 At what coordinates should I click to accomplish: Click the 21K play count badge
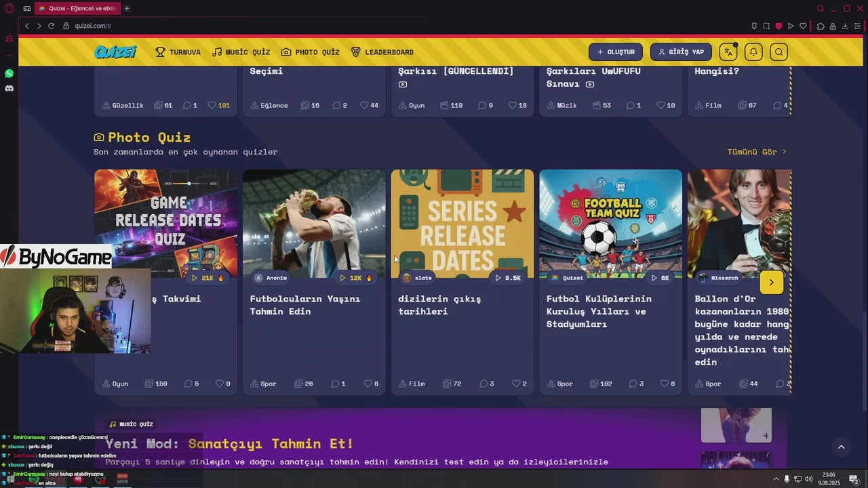(207, 278)
